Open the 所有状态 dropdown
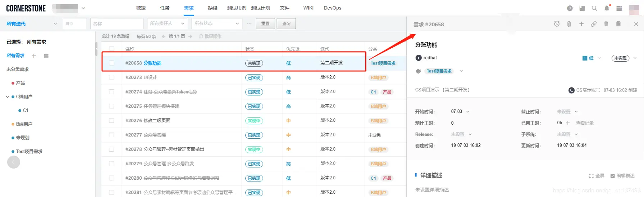Image resolution: width=644 pixels, height=197 pixels. (x=217, y=23)
